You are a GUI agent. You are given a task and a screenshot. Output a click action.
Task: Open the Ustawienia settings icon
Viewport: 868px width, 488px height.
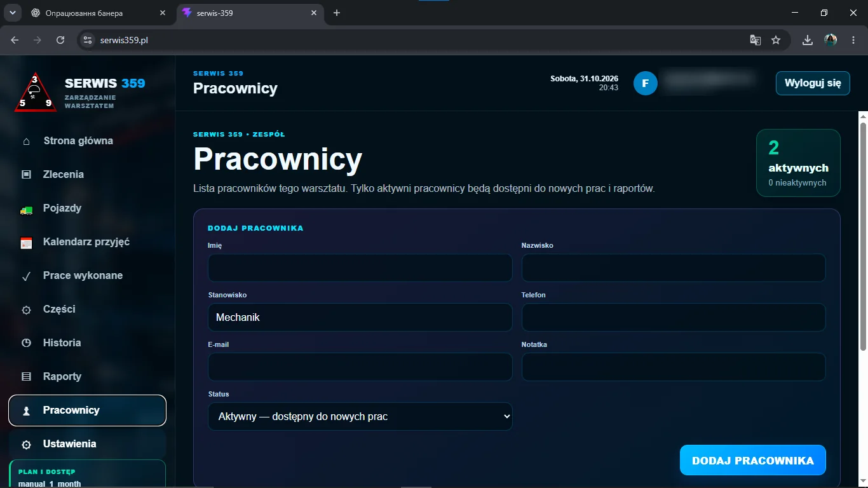click(x=26, y=444)
